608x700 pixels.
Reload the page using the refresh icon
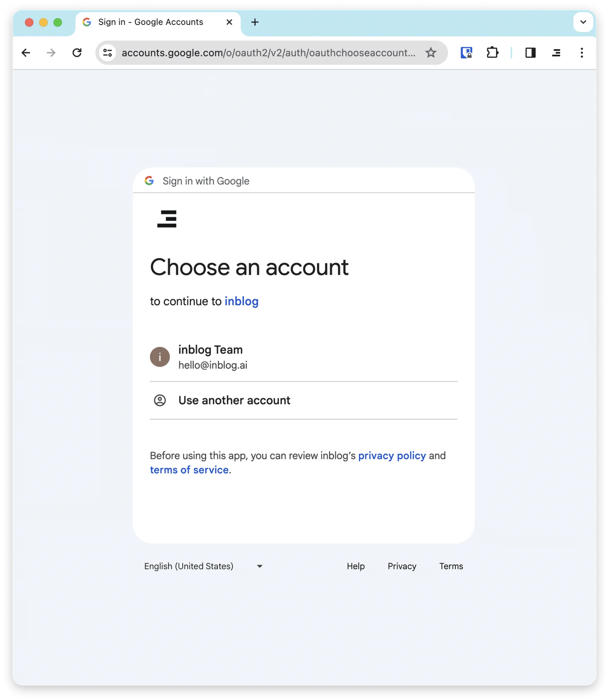coord(77,53)
